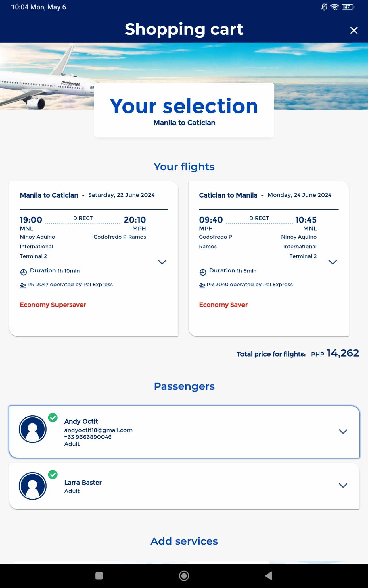Image resolution: width=368 pixels, height=588 pixels.
Task: Open recent apps with square button
Action: click(99, 576)
